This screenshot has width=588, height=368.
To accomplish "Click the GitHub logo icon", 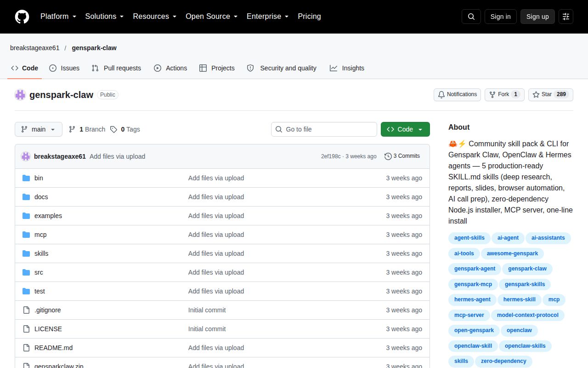I will [x=22, y=17].
